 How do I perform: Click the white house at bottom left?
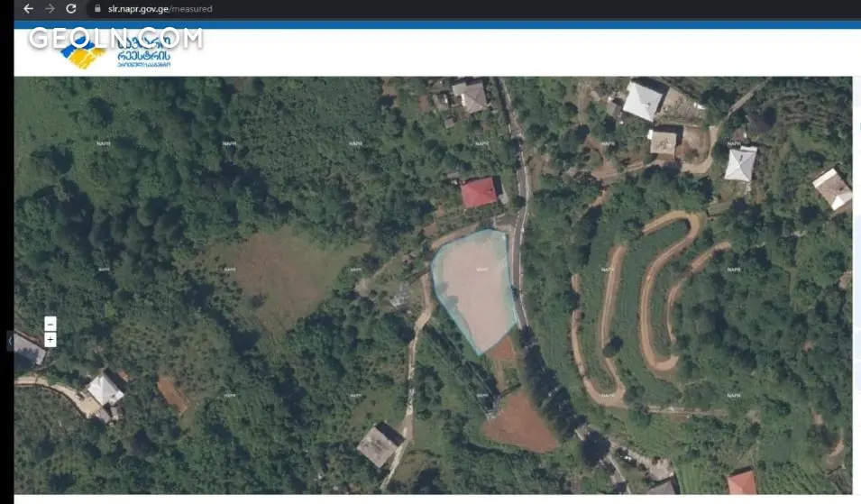point(105,389)
